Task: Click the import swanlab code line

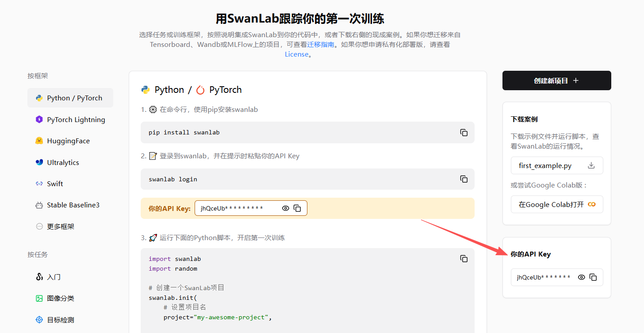Action: coord(175,259)
